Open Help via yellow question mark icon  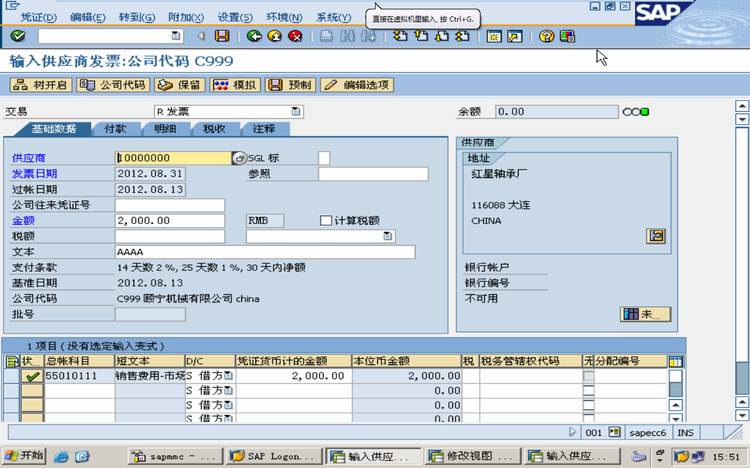(546, 36)
